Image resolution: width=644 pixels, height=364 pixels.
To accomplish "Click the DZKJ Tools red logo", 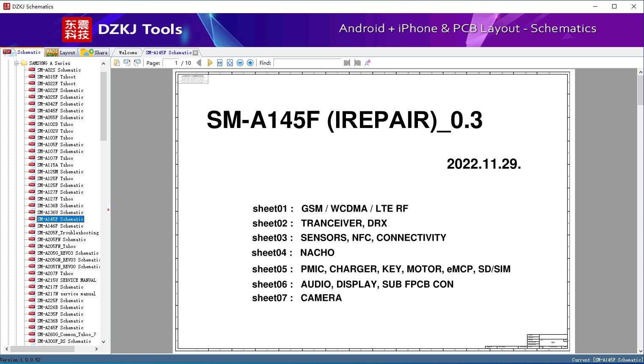I will 77,30.
